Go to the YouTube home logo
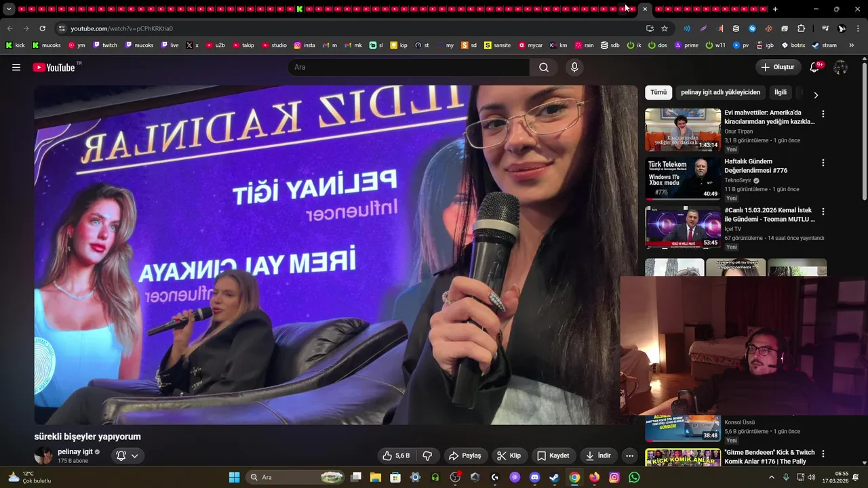 click(54, 67)
